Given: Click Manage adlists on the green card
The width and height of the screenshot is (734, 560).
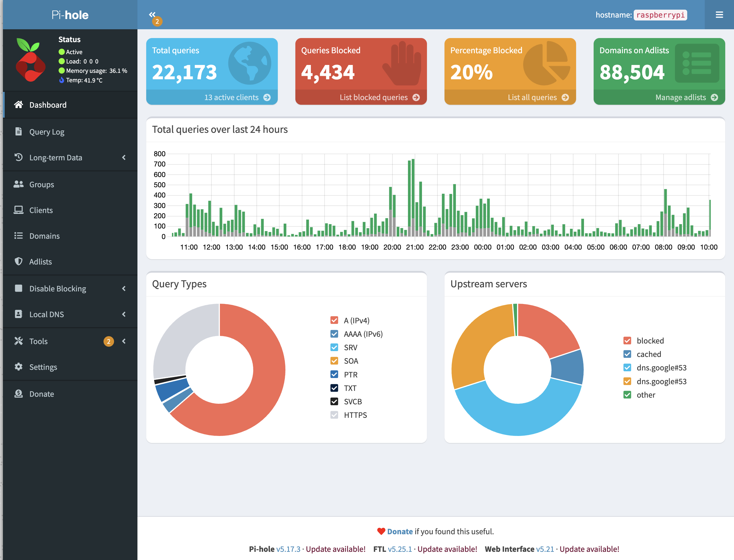Looking at the screenshot, I should coord(681,97).
